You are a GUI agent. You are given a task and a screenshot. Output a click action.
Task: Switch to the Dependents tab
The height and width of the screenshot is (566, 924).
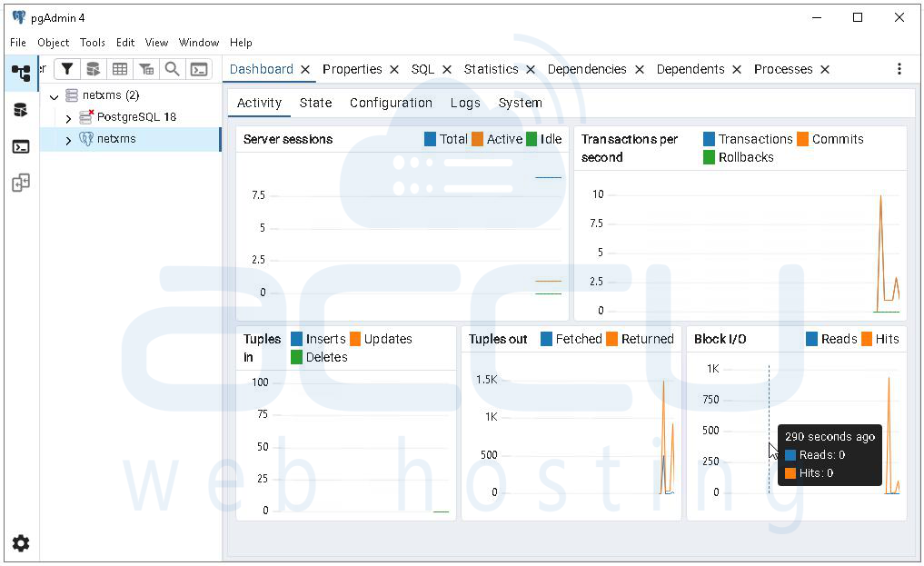691,69
